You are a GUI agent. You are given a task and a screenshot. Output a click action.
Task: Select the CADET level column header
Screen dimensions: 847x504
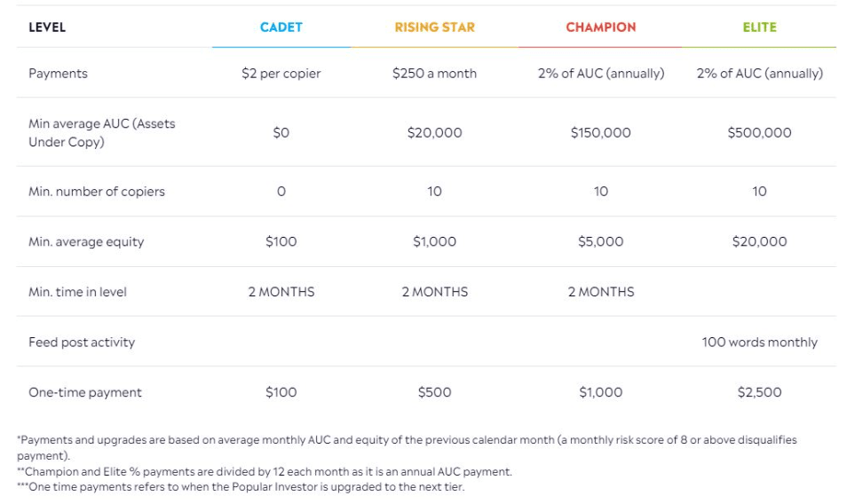[x=281, y=28]
